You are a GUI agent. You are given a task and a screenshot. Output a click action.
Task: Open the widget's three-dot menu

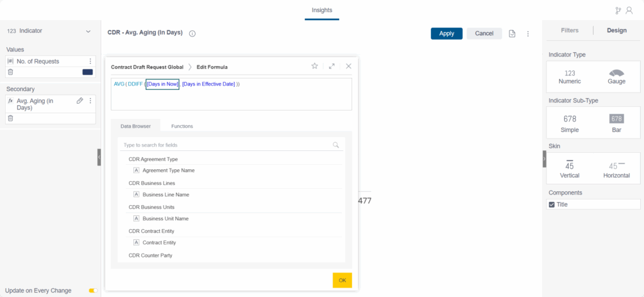528,34
